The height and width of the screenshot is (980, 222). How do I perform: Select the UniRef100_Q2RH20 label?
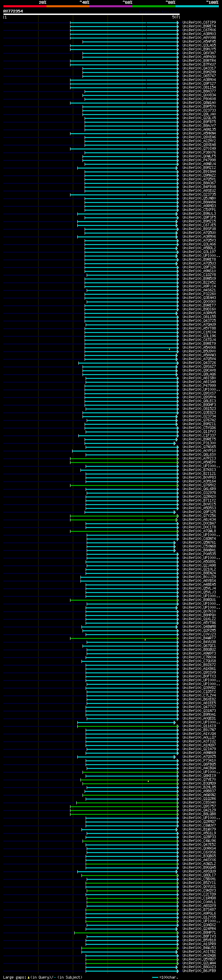[x=199, y=496]
